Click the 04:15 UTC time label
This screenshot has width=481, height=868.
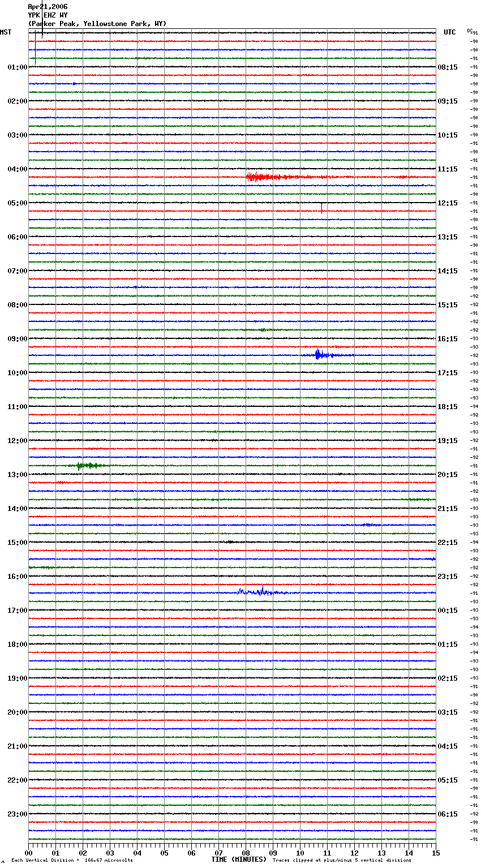(448, 746)
